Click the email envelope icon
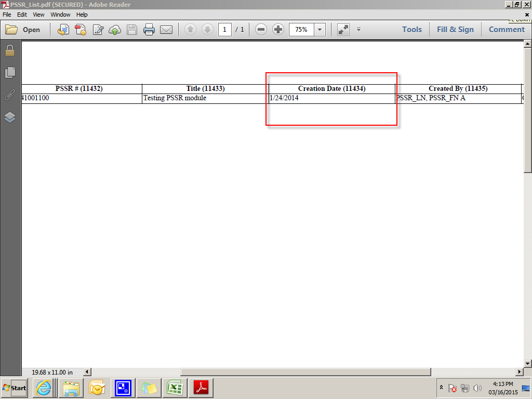 pyautogui.click(x=166, y=30)
